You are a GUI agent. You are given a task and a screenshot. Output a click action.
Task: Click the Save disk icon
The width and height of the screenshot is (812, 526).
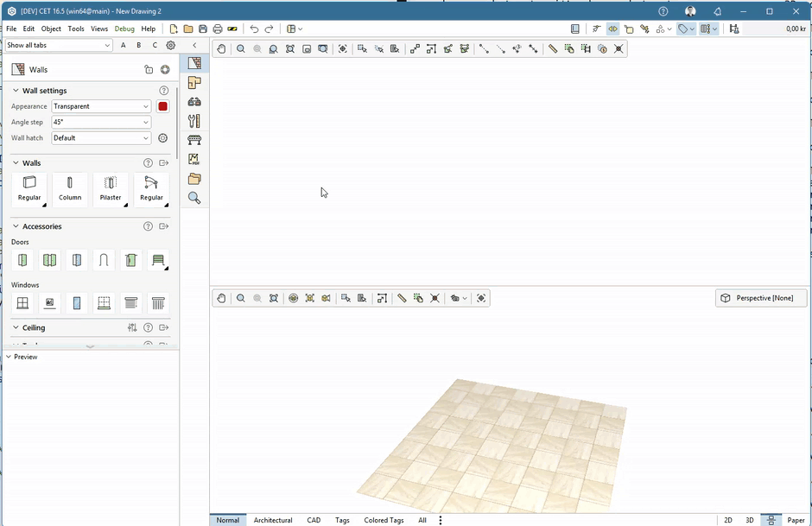tap(203, 29)
